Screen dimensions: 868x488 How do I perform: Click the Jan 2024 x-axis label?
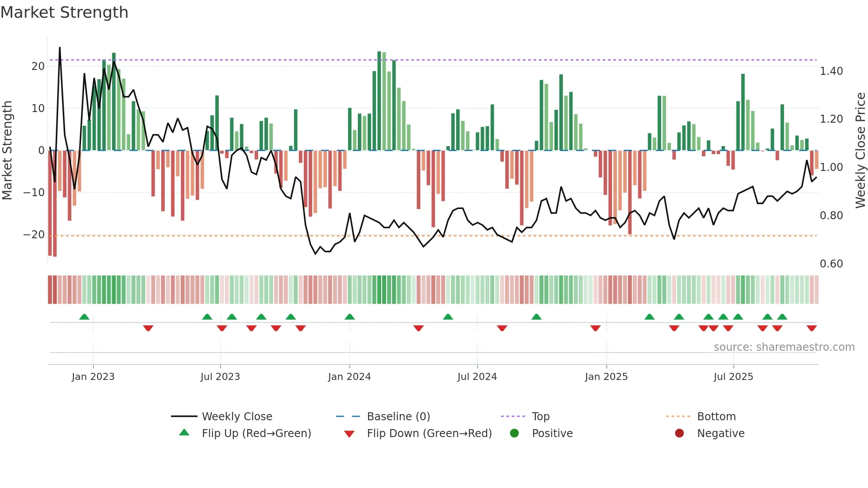(349, 377)
